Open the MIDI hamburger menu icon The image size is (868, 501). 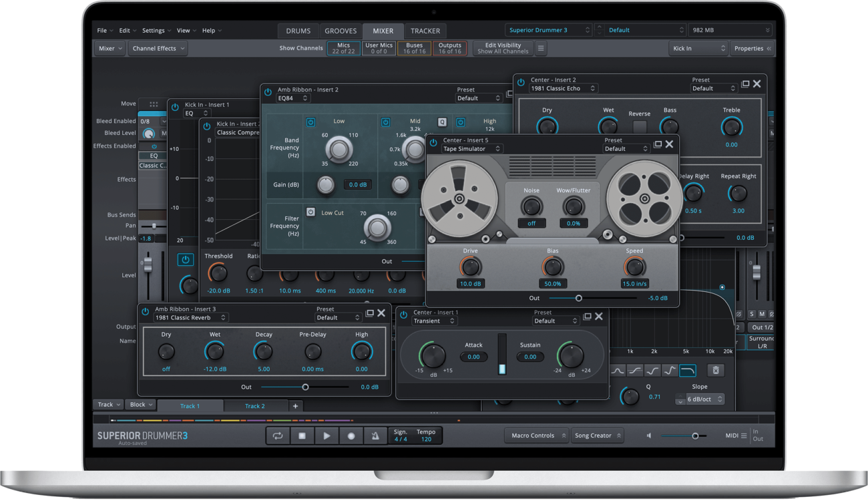[744, 436]
